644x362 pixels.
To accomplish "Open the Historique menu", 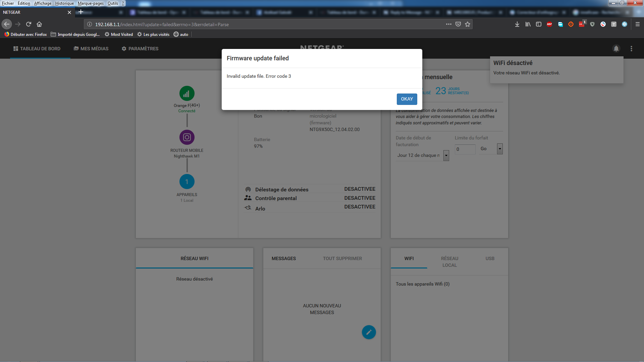I will 64,3.
